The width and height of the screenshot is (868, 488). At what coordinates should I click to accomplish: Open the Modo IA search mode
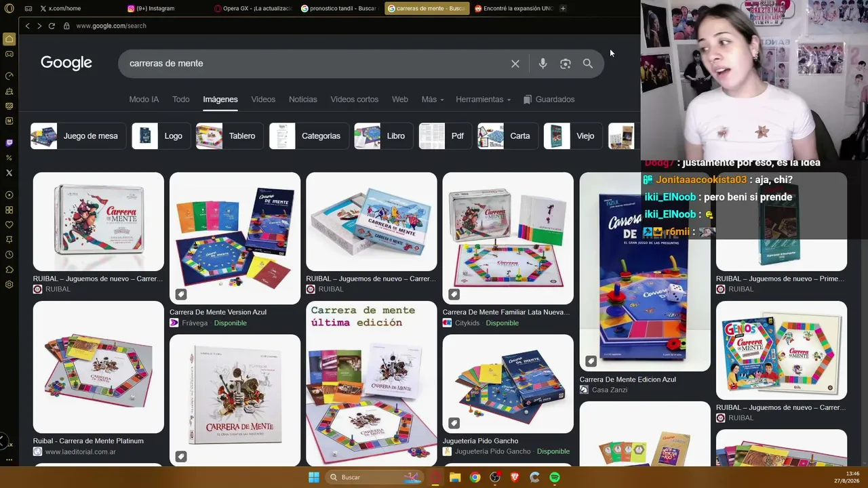(x=144, y=100)
